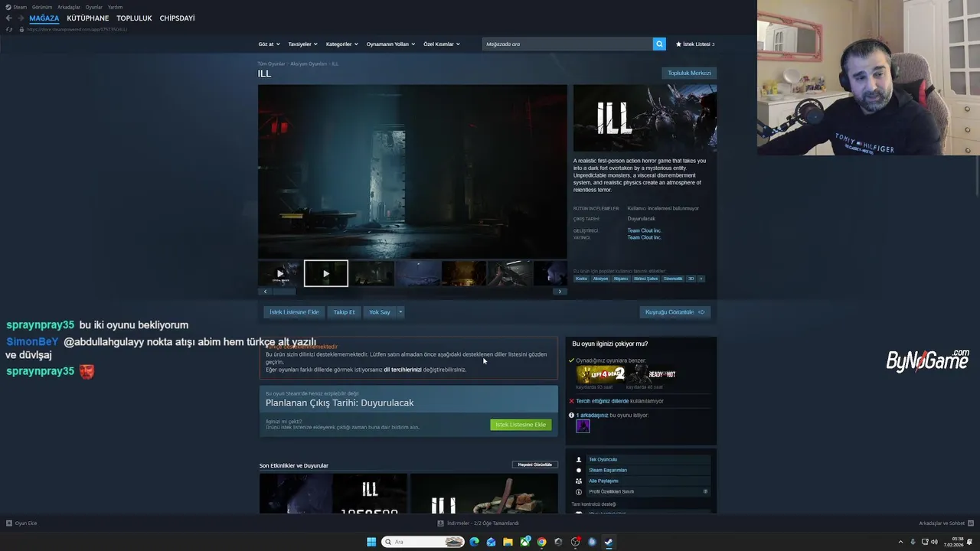Open the Ready or Not game capsule

pyautogui.click(x=650, y=374)
